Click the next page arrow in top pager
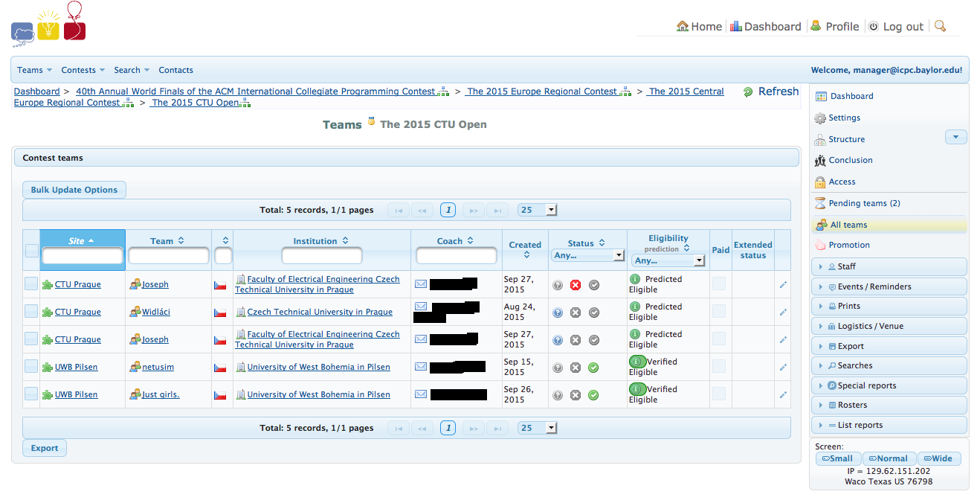The image size is (980, 503). (x=474, y=211)
